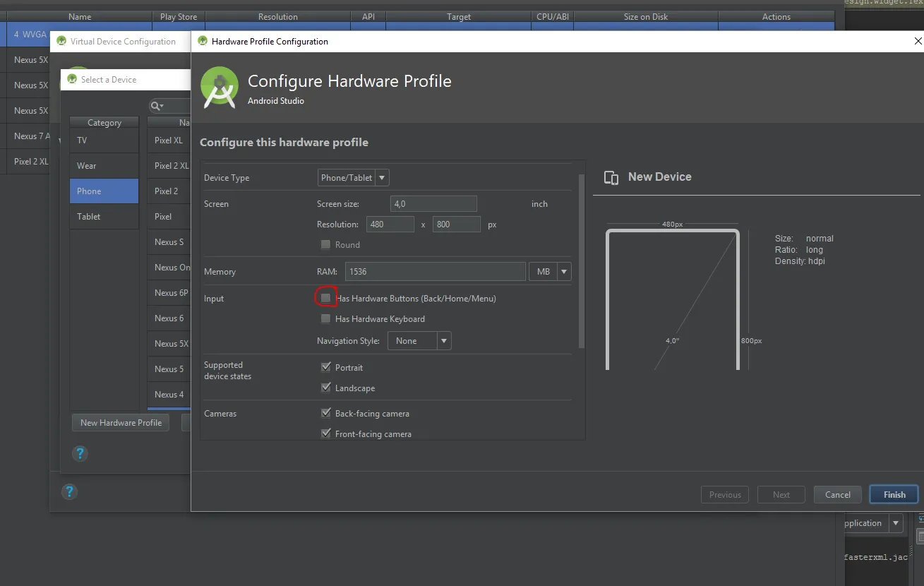Image resolution: width=924 pixels, height=586 pixels.
Task: Click the New Hardware Profile button
Action: [x=121, y=422]
